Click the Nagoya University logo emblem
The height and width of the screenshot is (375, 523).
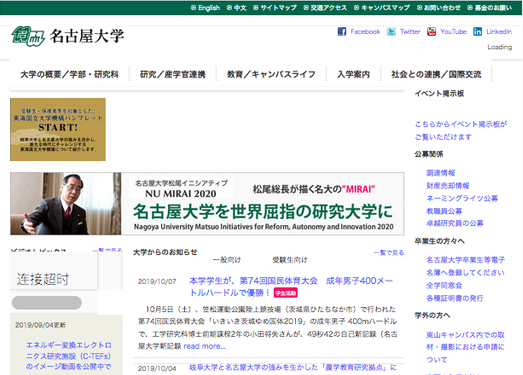pos(28,36)
